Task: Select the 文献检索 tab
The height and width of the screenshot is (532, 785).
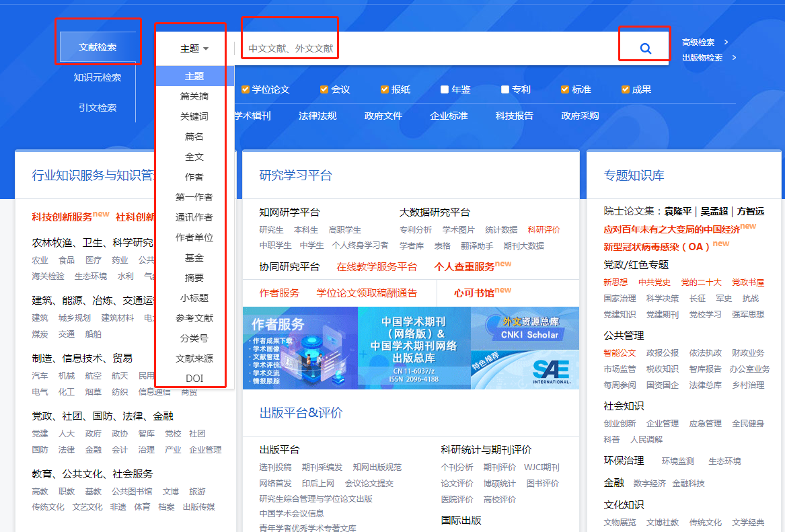Action: [98, 47]
